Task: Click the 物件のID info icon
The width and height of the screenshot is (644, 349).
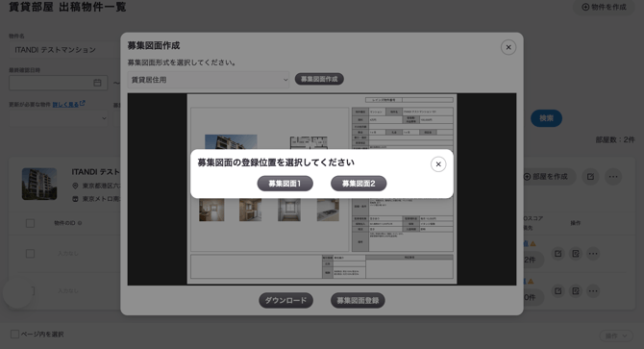Action: coord(80,223)
